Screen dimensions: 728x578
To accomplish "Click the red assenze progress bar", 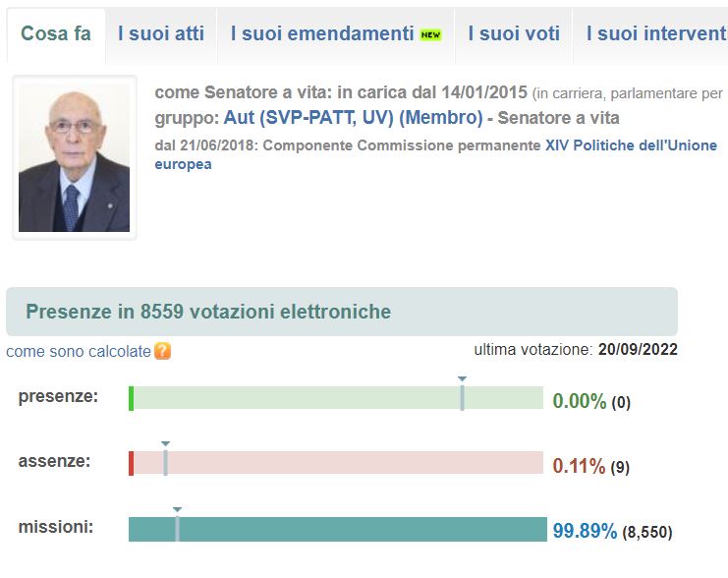I will click(x=336, y=463).
